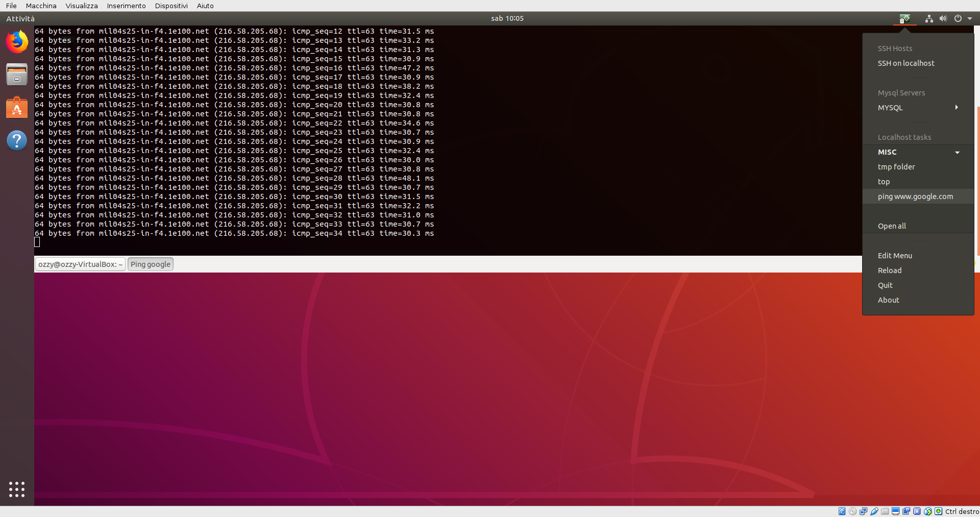Viewport: 980px width, 517px height.
Task: Click the VirtualBox display status icon
Action: pyautogui.click(x=896, y=511)
